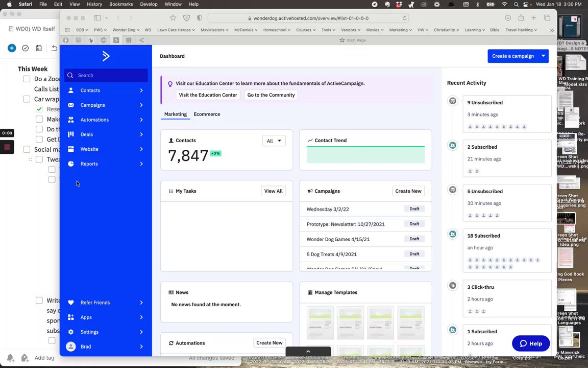
Task: Click Go to the Community button
Action: pyautogui.click(x=271, y=95)
